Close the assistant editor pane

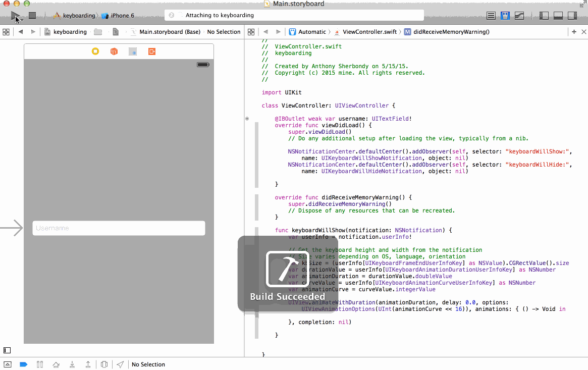click(x=584, y=32)
